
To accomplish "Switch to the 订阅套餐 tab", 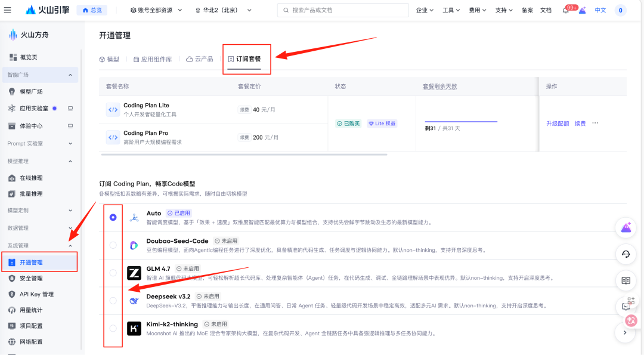I will pyautogui.click(x=244, y=59).
